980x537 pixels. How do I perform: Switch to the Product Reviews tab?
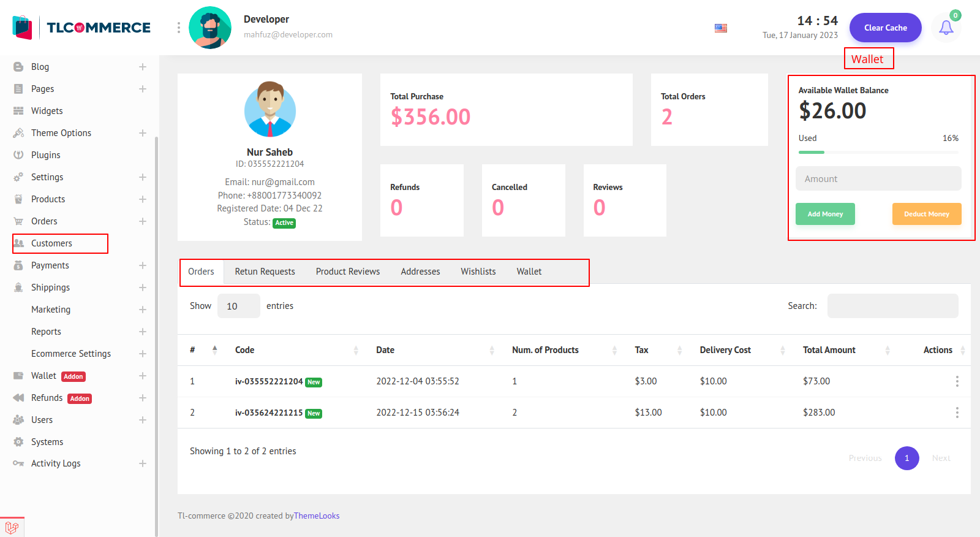(x=347, y=272)
